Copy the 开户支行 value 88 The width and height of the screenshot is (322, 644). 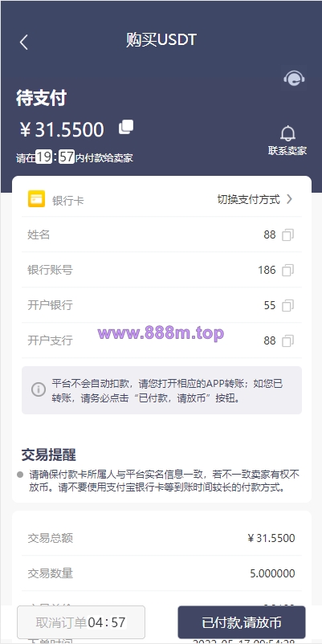(287, 341)
